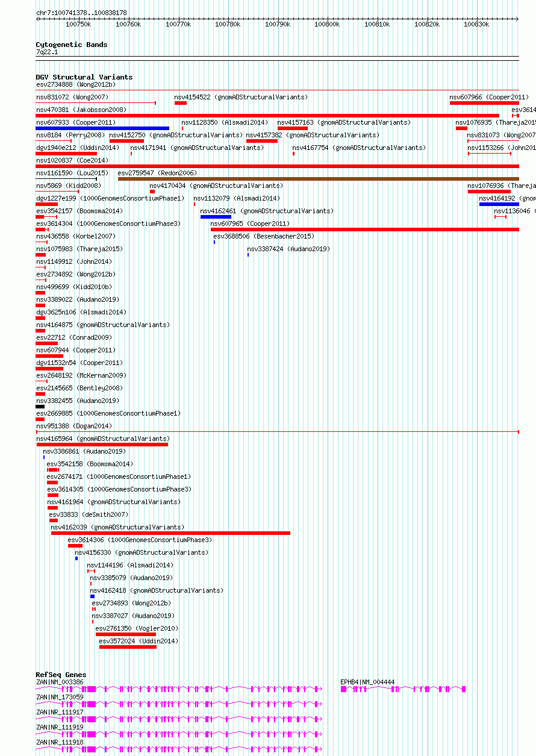
Task: Click nsv607965 (Cooper2011) label
Action: click(x=250, y=224)
